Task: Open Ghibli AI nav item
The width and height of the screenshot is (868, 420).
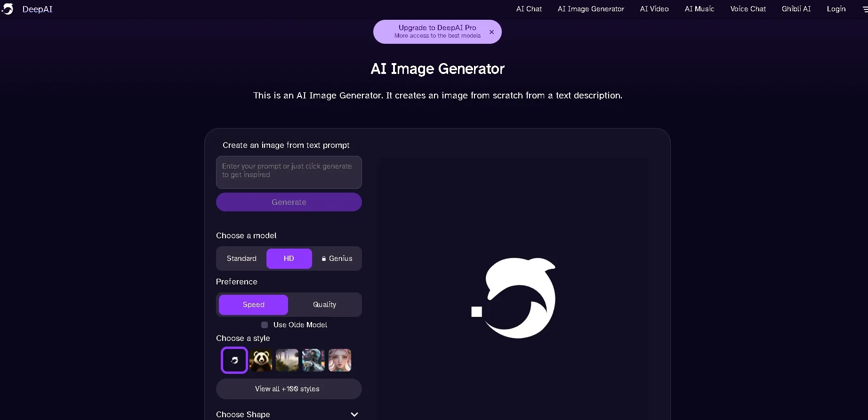Action: point(796,9)
